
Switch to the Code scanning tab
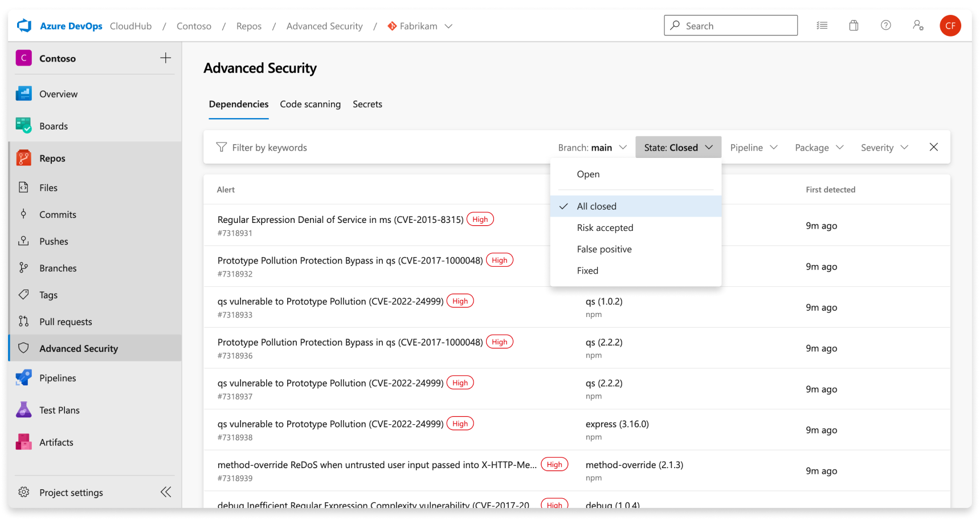click(310, 104)
